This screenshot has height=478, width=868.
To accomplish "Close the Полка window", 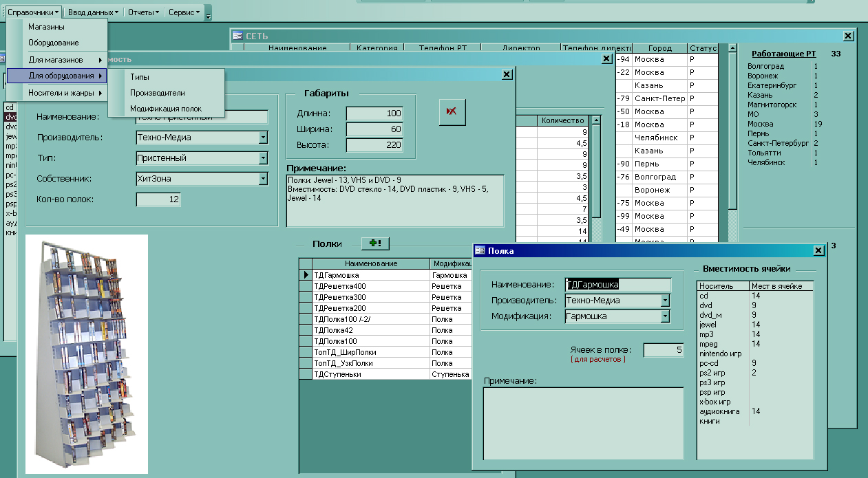I will pos(818,251).
